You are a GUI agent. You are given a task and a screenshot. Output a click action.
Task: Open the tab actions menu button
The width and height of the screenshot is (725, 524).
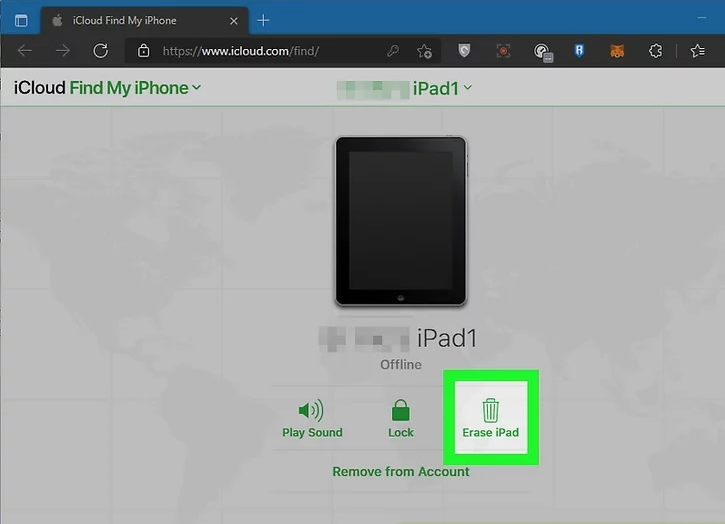(21, 19)
